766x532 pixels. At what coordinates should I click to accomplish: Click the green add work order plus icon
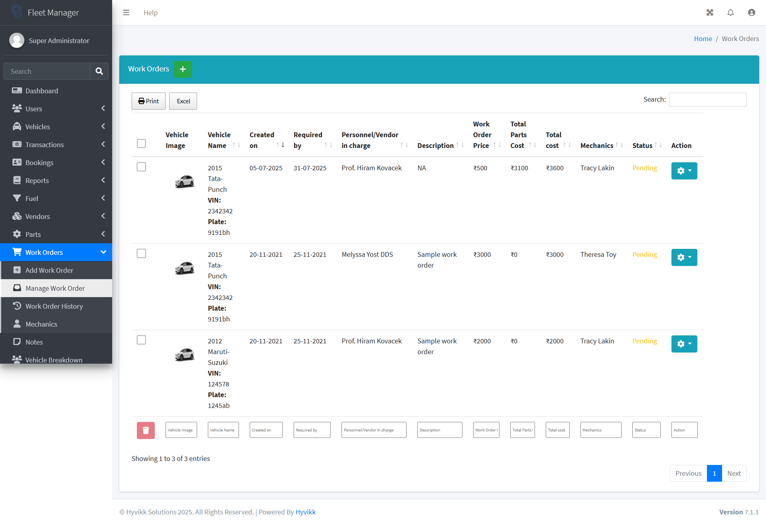[183, 69]
